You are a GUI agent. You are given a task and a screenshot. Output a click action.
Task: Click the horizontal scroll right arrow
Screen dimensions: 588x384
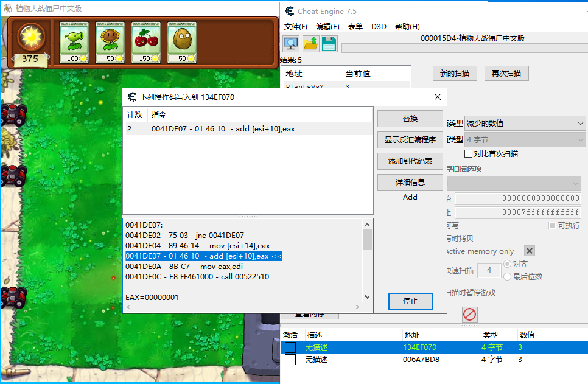[x=357, y=307]
